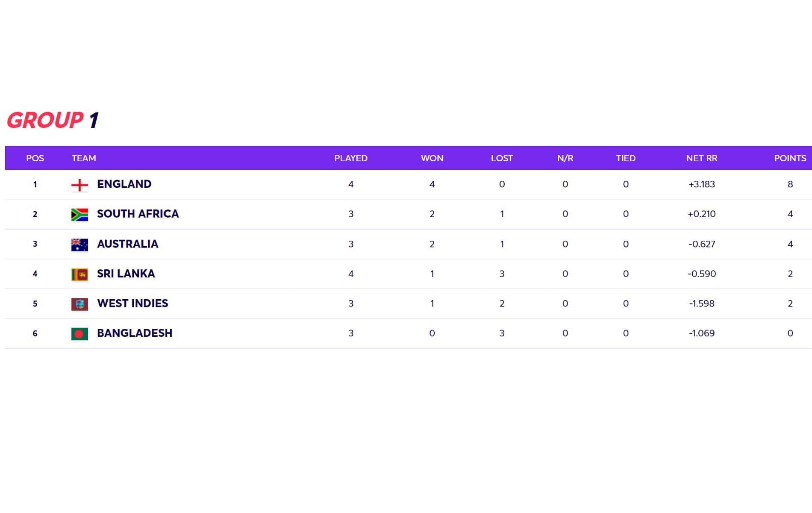Select the BANGLADESH team name
Screen dimensions: 812x513
[135, 333]
